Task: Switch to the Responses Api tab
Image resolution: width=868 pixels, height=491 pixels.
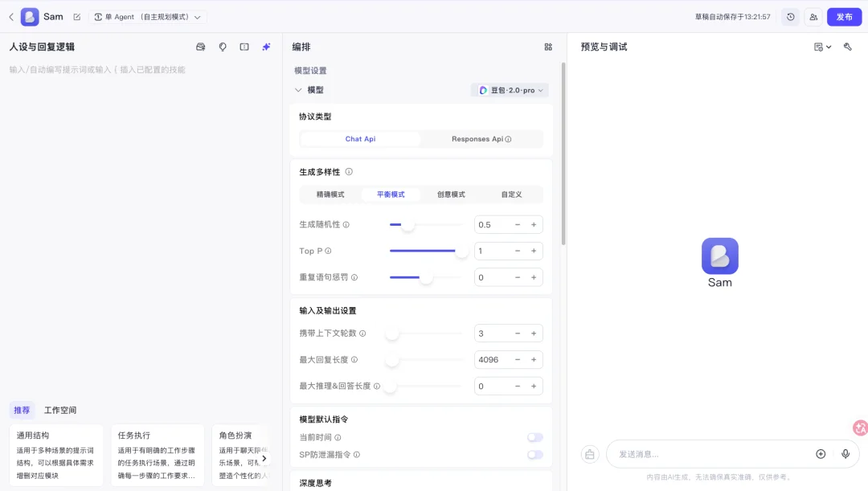Action: 479,138
